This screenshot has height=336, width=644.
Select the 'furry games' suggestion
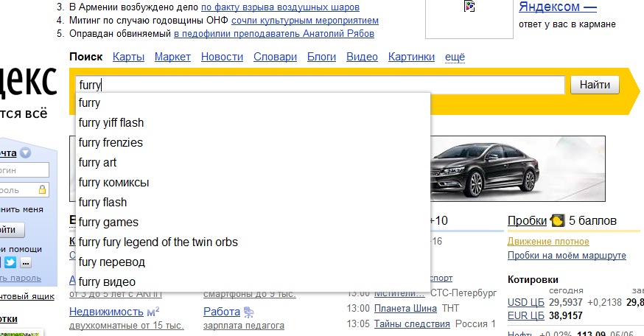point(253,223)
